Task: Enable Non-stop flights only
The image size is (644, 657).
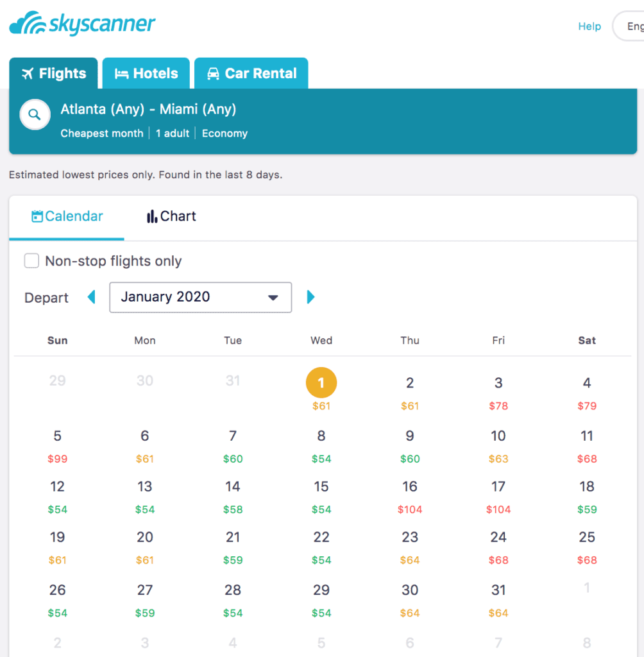Action: click(x=31, y=260)
